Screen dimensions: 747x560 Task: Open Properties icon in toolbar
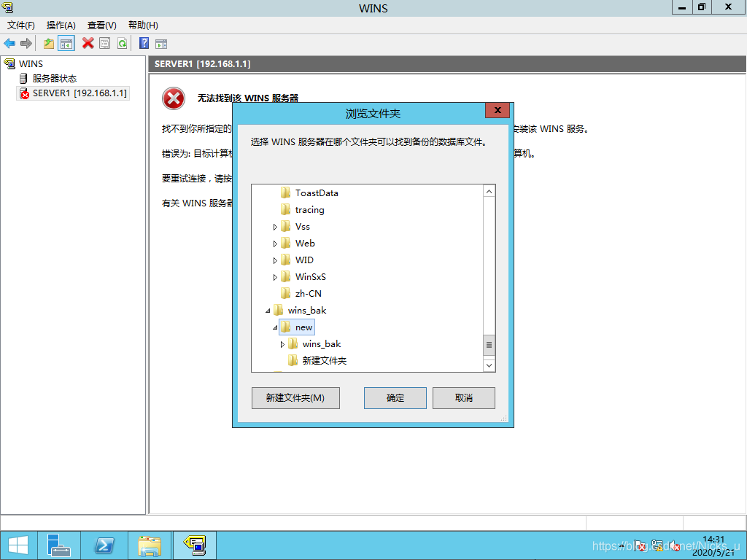coord(105,44)
